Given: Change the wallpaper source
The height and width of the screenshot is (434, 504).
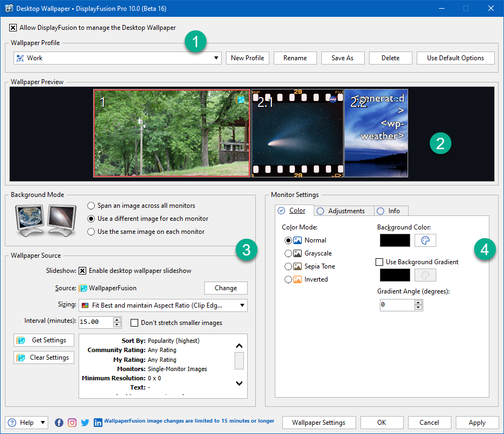Looking at the screenshot, I should [226, 288].
